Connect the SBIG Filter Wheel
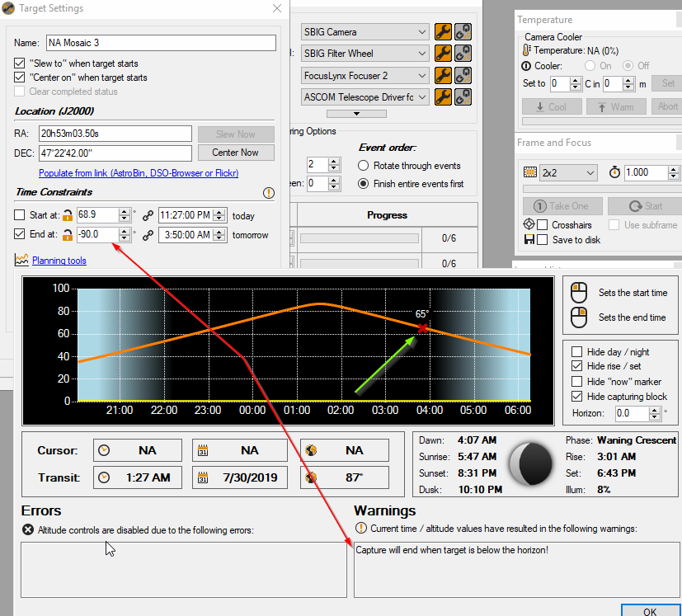Viewport: 682px width, 616px height. [x=462, y=53]
